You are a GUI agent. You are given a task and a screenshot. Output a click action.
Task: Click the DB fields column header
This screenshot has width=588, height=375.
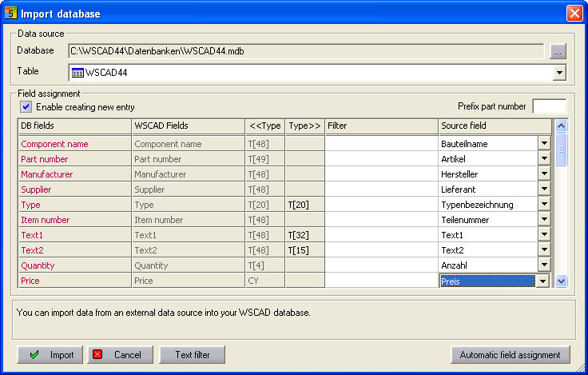click(74, 126)
